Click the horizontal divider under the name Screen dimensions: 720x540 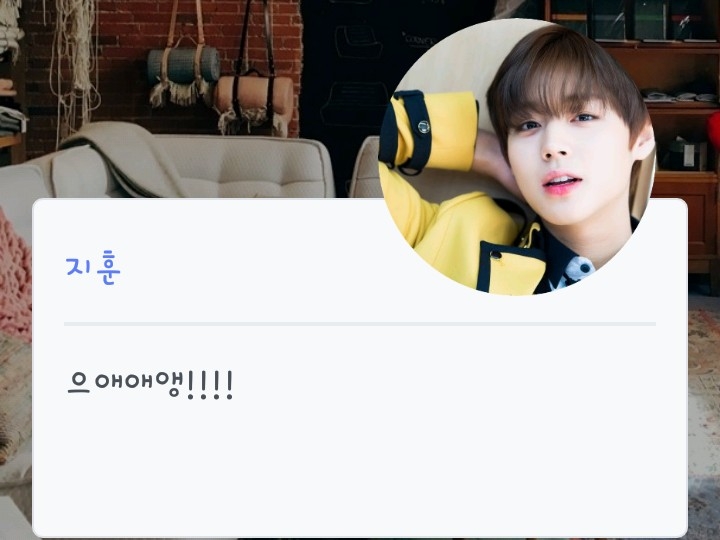360,324
